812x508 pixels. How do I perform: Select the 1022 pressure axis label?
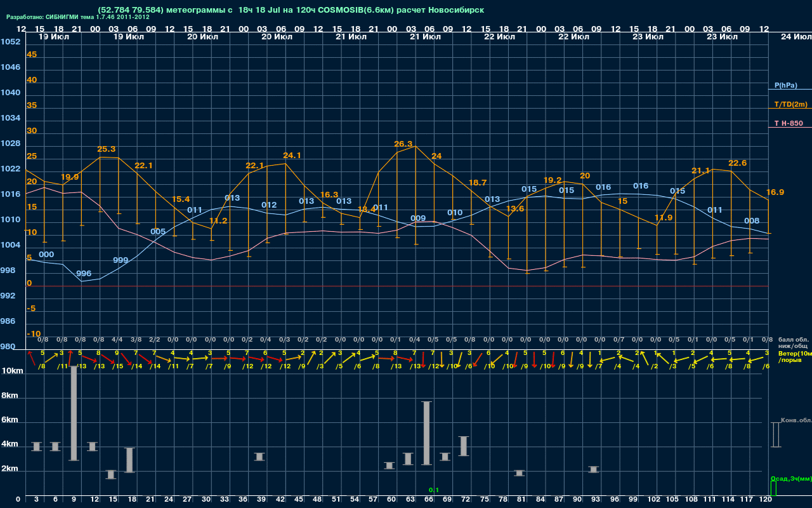[x=10, y=169]
